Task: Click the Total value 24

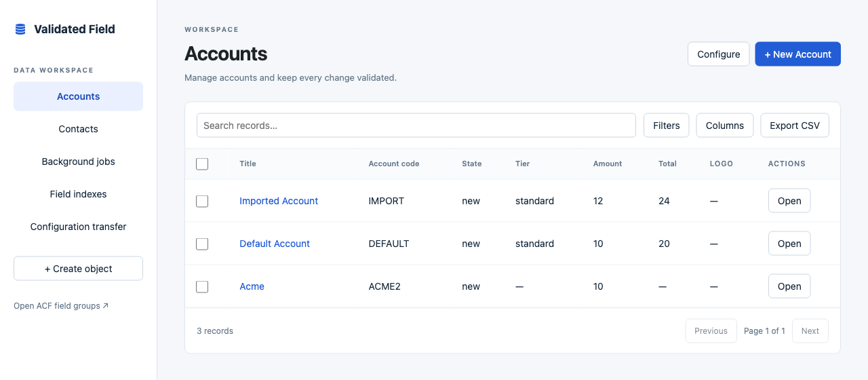Action: (664, 201)
